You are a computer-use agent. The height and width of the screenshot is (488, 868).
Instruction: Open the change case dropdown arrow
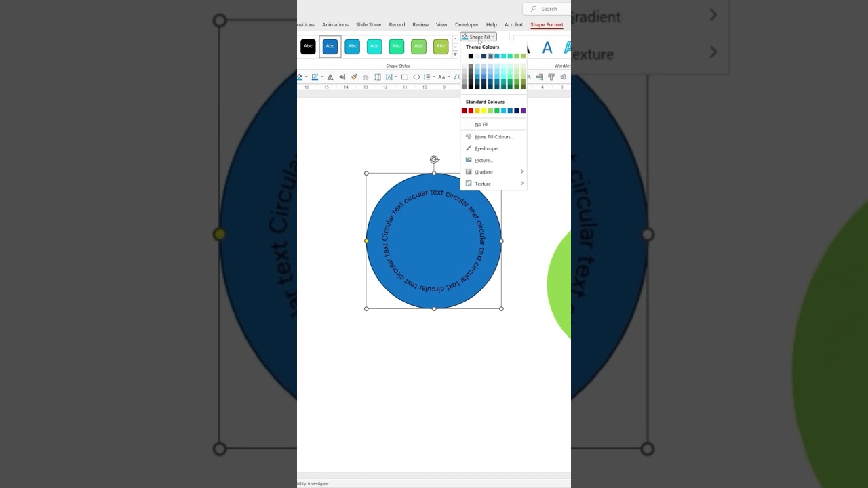448,77
